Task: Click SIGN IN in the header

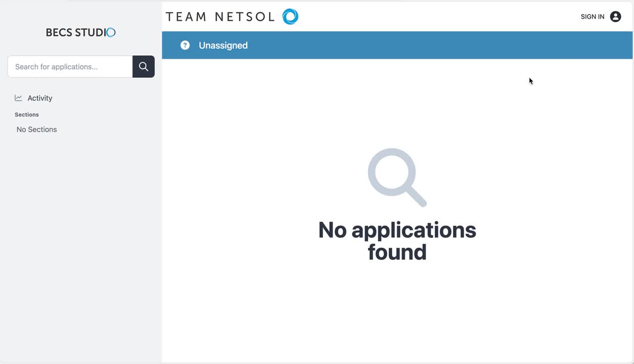Action: 592,16
